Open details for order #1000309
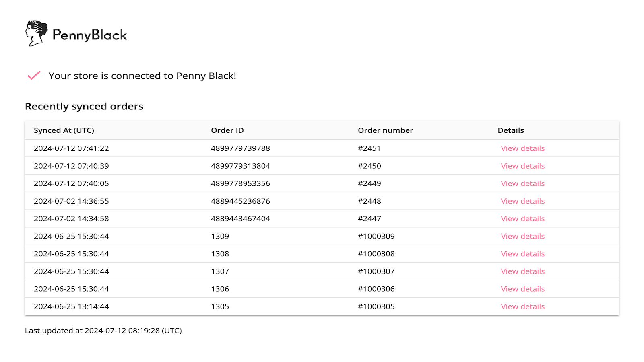 pos(522,236)
